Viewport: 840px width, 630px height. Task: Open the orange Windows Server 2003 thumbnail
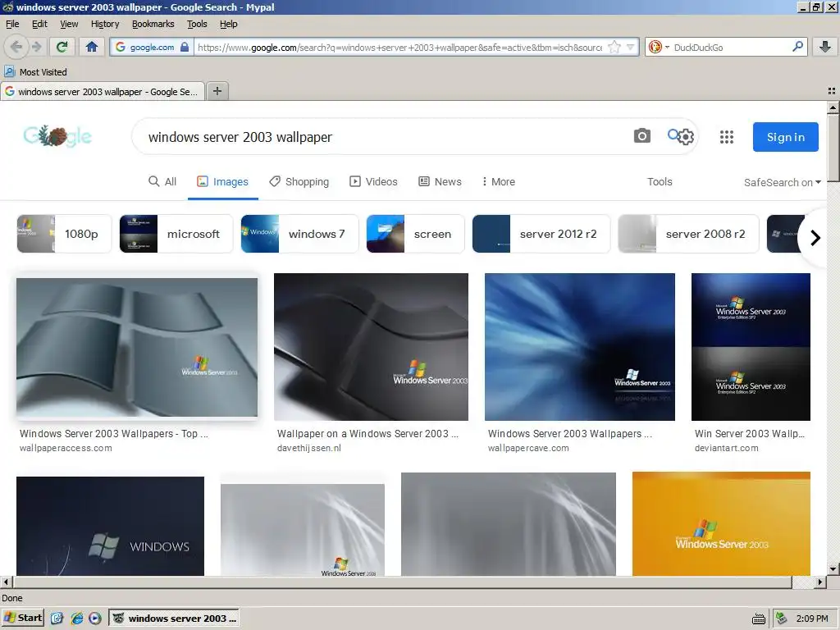pyautogui.click(x=721, y=524)
